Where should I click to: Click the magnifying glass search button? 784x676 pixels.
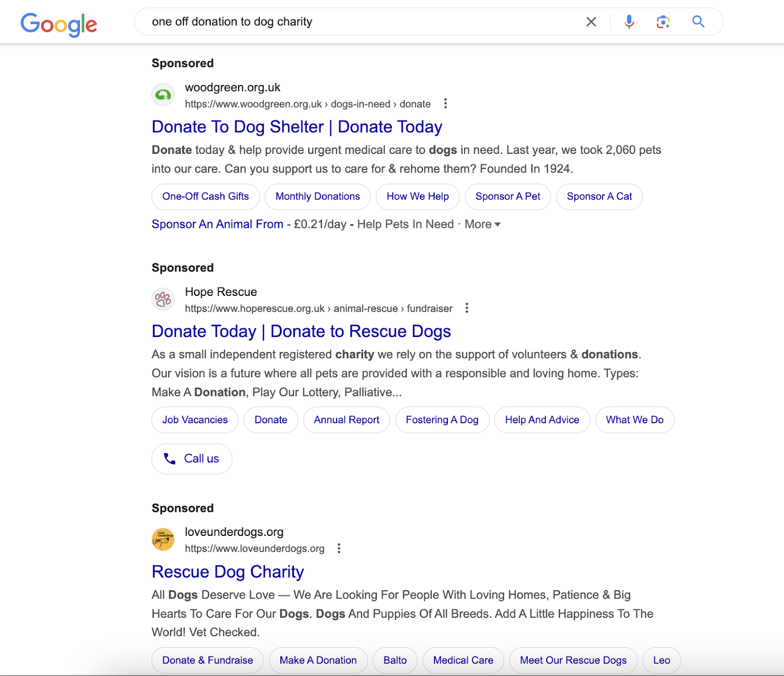pos(698,22)
